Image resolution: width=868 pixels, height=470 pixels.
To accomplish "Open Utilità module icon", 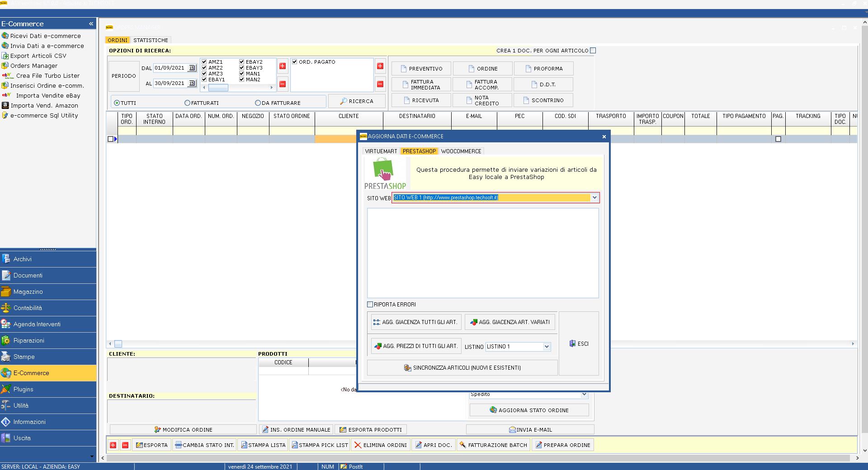I will tap(6, 405).
